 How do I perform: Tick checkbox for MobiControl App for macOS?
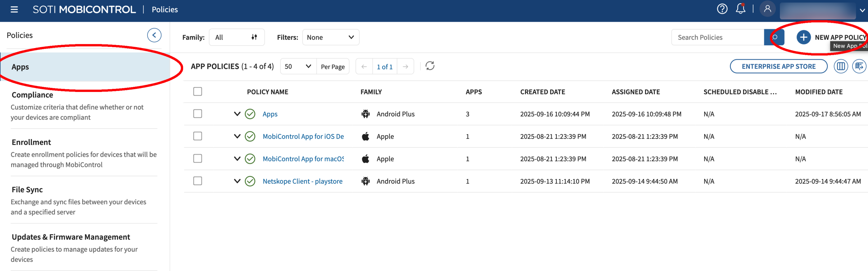[198, 158]
